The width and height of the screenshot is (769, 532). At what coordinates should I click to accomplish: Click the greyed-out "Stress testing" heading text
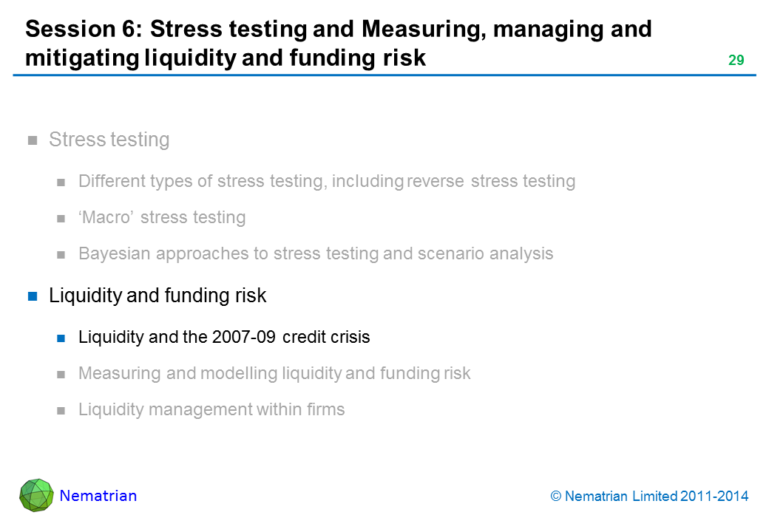109,140
